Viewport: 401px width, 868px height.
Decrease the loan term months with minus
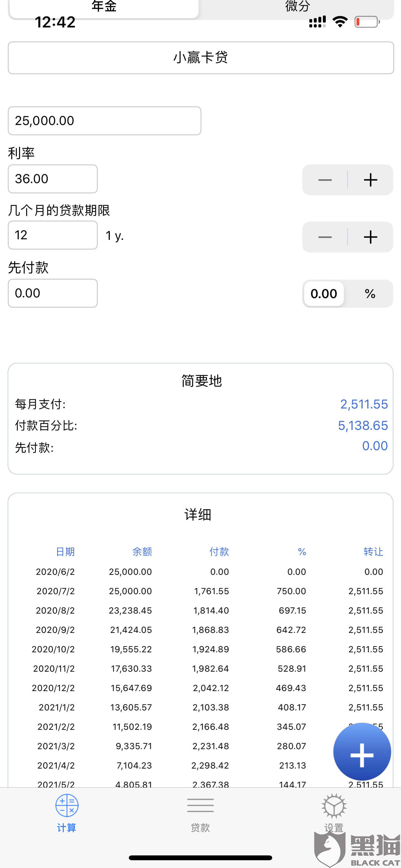click(x=325, y=237)
